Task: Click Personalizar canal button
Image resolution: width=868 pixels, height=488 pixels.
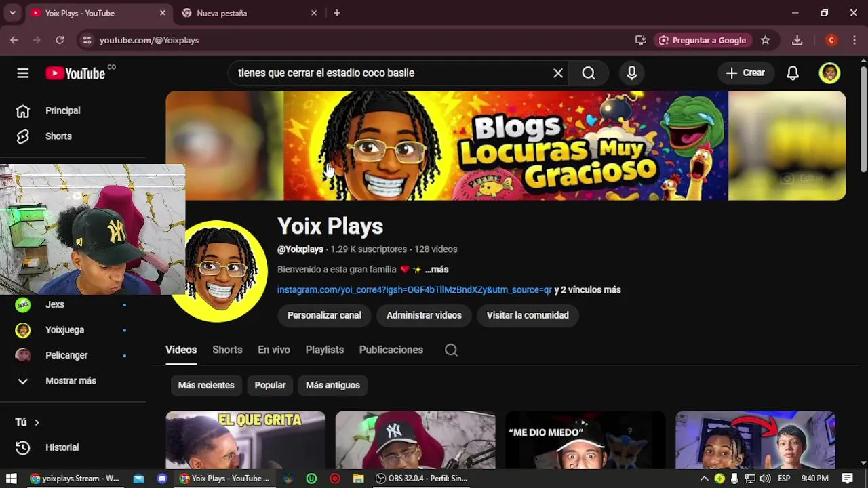Action: [324, 315]
